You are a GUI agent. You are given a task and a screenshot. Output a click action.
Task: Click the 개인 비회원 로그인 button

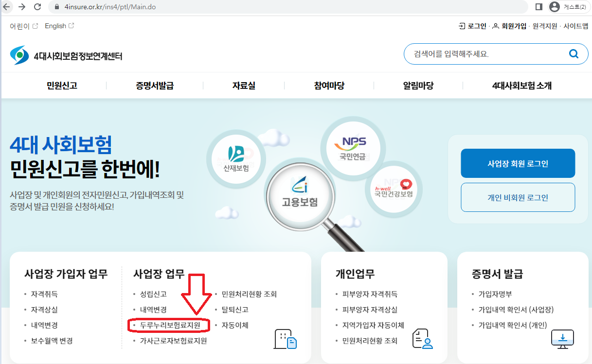(518, 197)
